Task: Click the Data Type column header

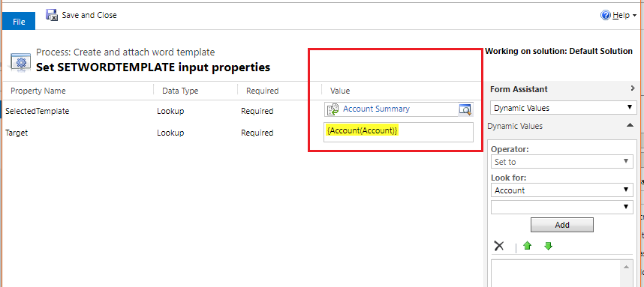Action: pyautogui.click(x=180, y=91)
